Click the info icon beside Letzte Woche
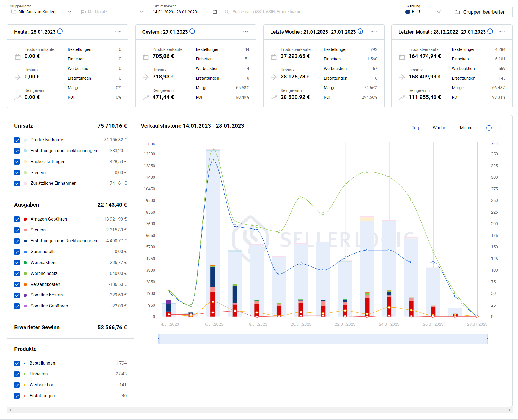Image resolution: width=518 pixels, height=420 pixels. pos(360,31)
